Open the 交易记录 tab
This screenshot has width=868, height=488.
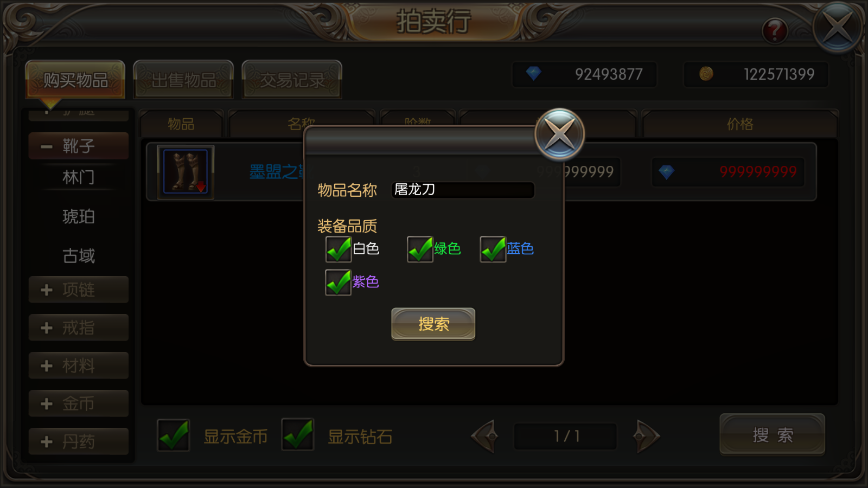pos(292,80)
